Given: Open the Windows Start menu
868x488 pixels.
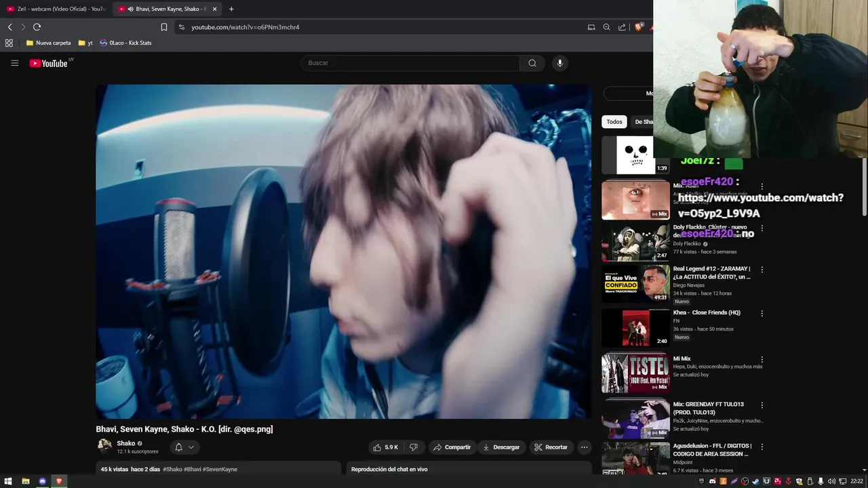Looking at the screenshot, I should point(8,481).
